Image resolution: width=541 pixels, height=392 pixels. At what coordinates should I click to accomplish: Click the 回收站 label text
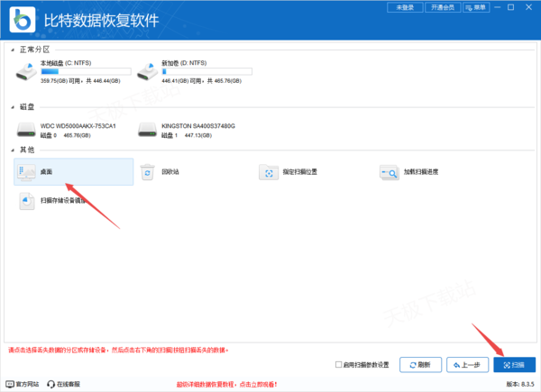(170, 172)
